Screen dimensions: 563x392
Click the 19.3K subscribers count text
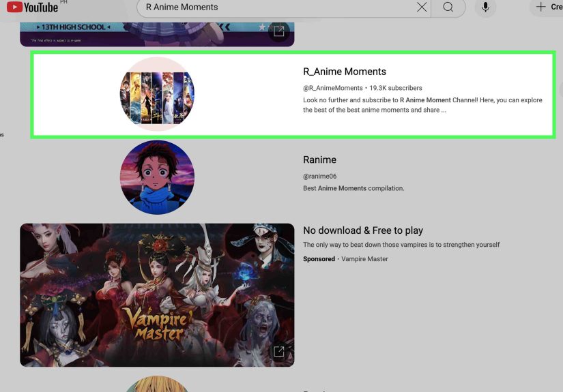396,88
